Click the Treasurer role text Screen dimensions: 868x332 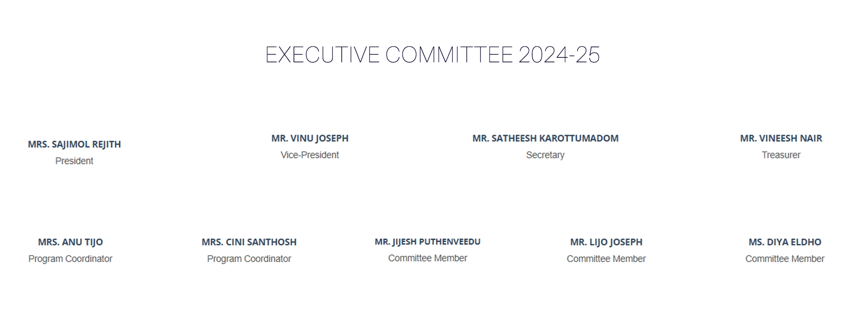click(781, 155)
